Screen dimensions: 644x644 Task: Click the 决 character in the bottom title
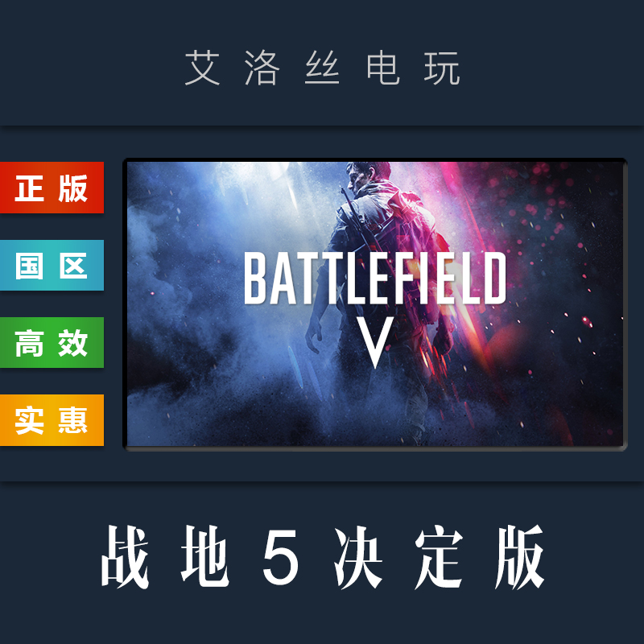pos(358,556)
